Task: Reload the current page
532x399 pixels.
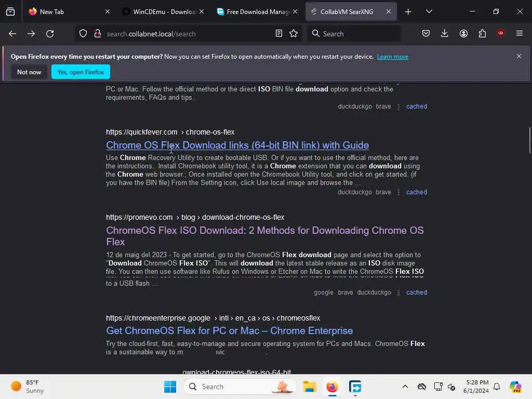Action: [x=50, y=34]
